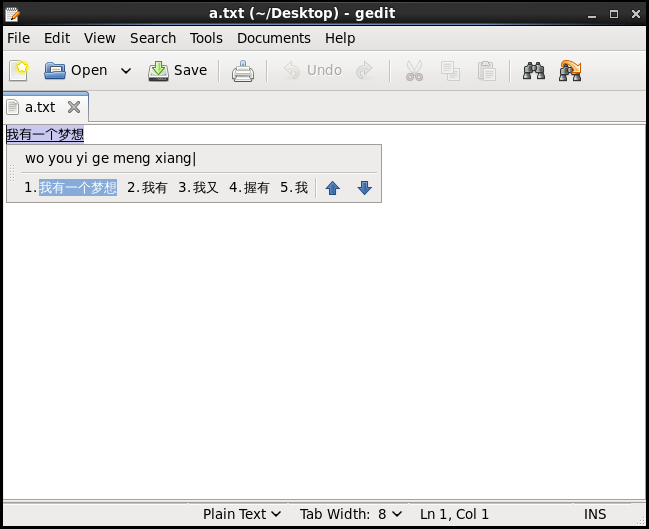Click the Undo button
This screenshot has height=529, width=649.
pyautogui.click(x=312, y=70)
